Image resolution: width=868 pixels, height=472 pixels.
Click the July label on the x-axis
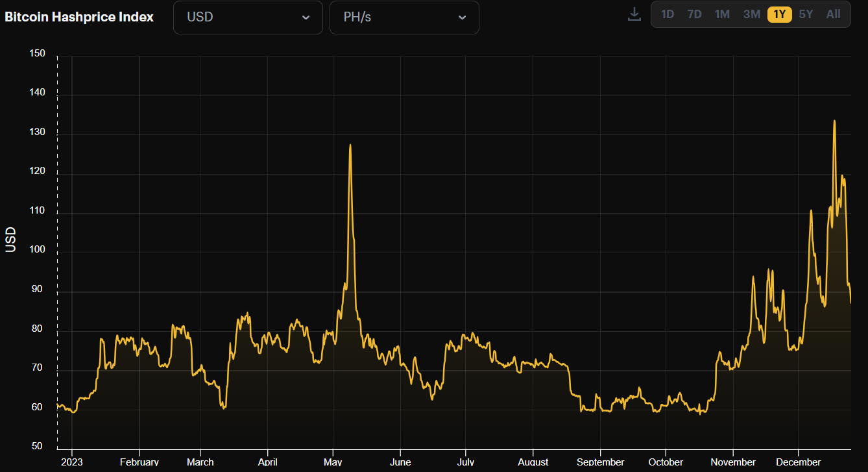(465, 462)
